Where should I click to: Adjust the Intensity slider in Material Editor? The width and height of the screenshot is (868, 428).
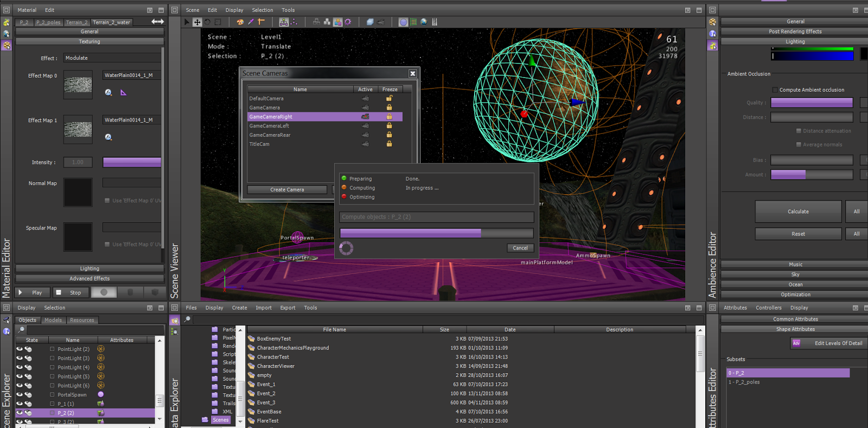point(132,162)
